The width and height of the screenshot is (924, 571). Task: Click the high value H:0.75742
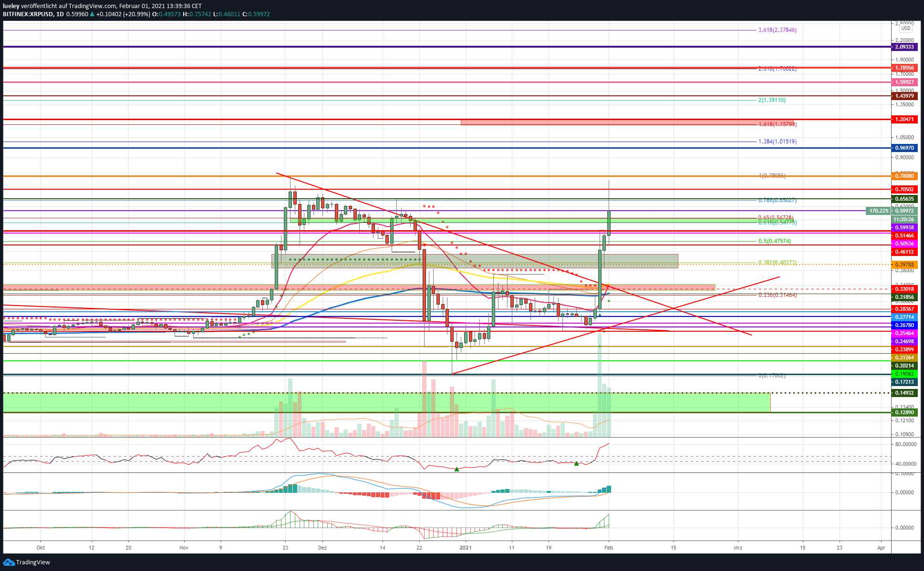[197, 14]
